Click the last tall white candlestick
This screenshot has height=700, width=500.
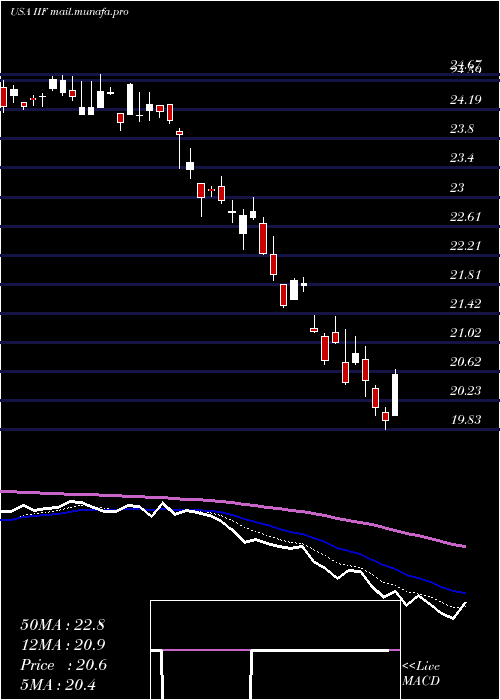click(395, 393)
